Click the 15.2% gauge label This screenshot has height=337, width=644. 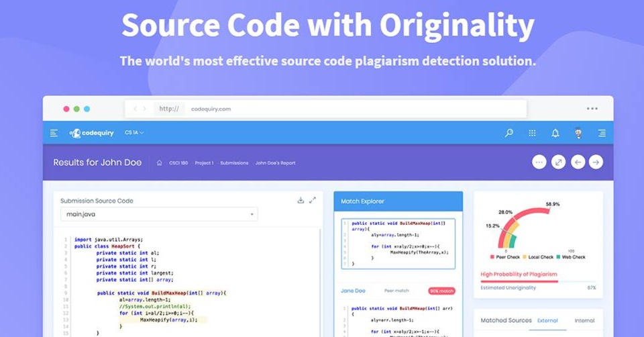coord(492,226)
